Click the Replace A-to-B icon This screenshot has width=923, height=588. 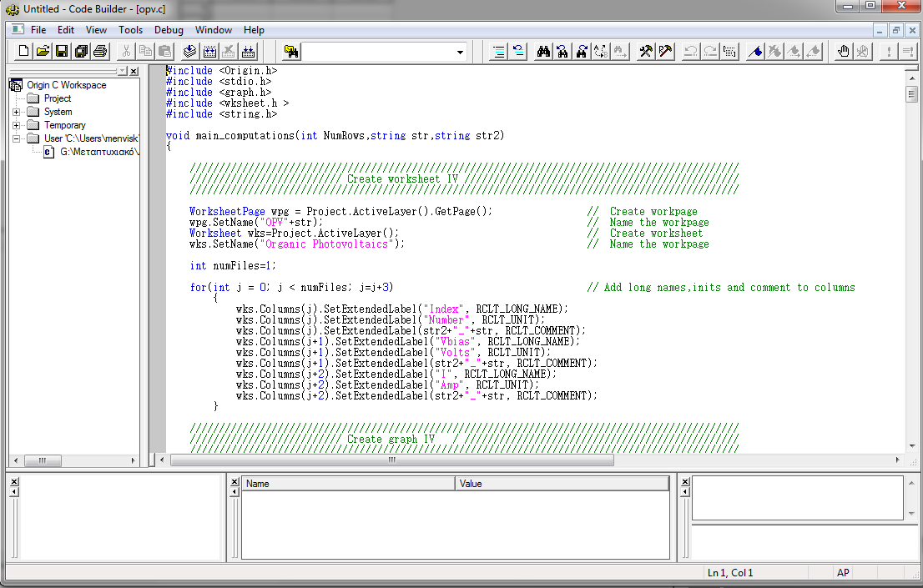click(x=601, y=51)
